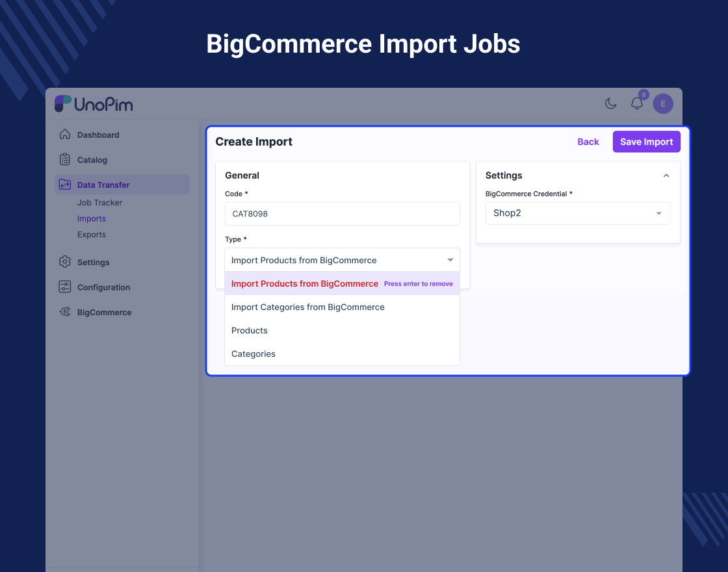
Task: Select the Data Transfer sidebar icon
Action: [x=65, y=185]
